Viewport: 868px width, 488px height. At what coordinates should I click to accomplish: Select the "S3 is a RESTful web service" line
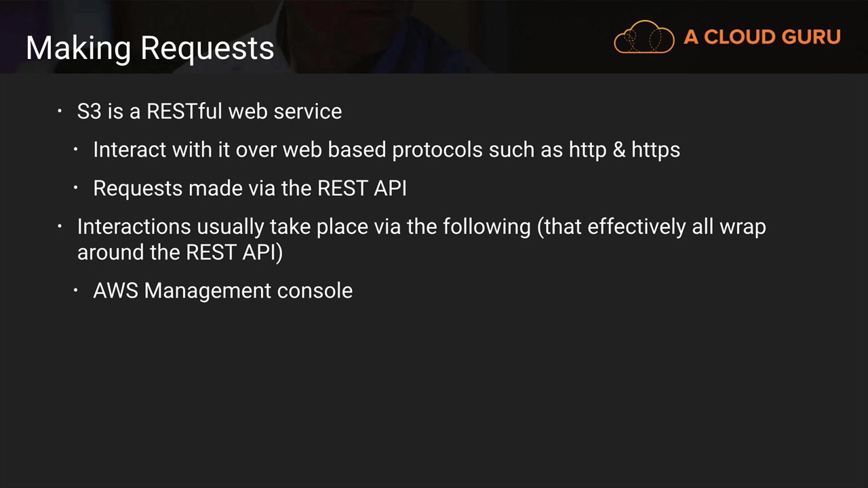(209, 111)
